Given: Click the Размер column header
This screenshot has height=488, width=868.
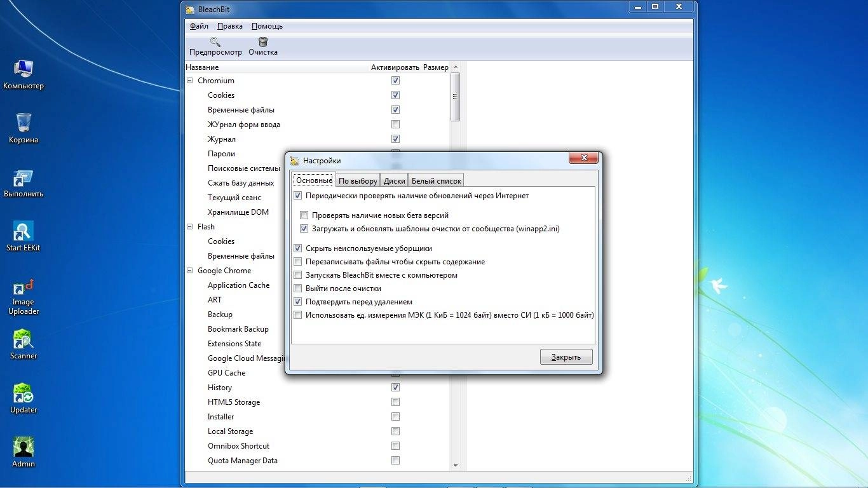Looking at the screenshot, I should pos(436,67).
